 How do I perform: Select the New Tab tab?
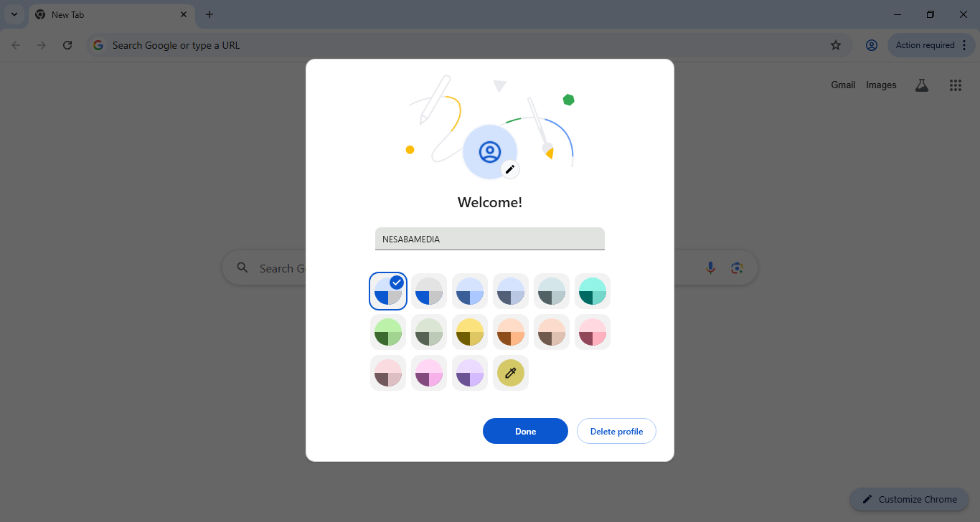click(x=108, y=14)
